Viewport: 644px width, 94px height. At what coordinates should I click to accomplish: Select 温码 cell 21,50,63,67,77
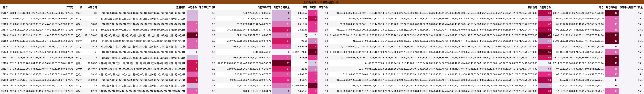tap(299, 85)
